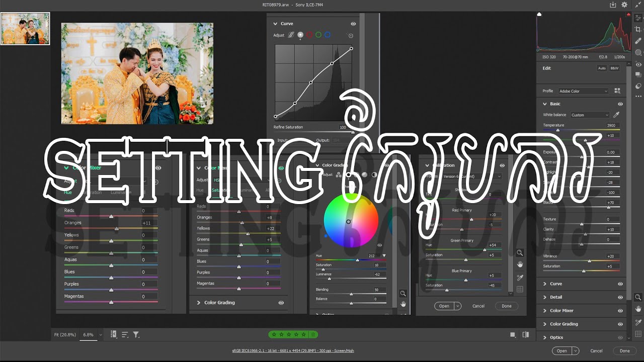
Task: Click the Auto button in Edit header
Action: (602, 68)
